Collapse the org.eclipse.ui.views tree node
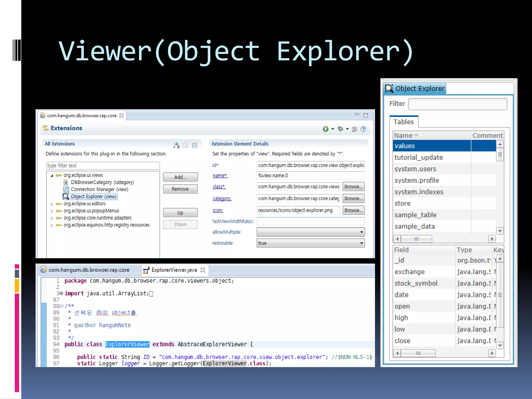Screen dimensions: 532x399 click(x=52, y=176)
